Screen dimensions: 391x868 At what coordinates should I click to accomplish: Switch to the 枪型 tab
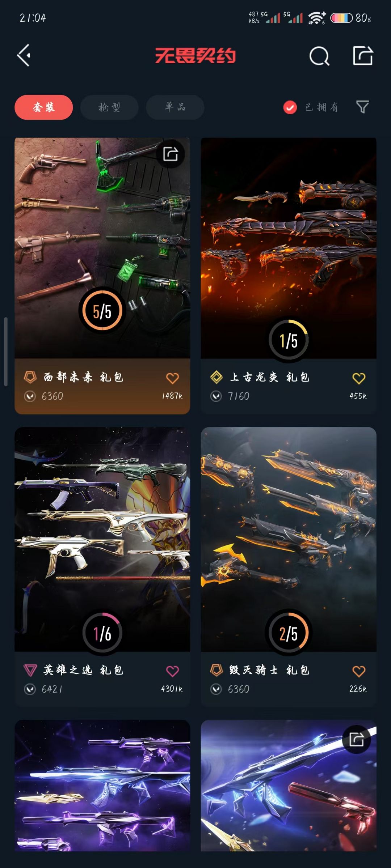point(109,107)
